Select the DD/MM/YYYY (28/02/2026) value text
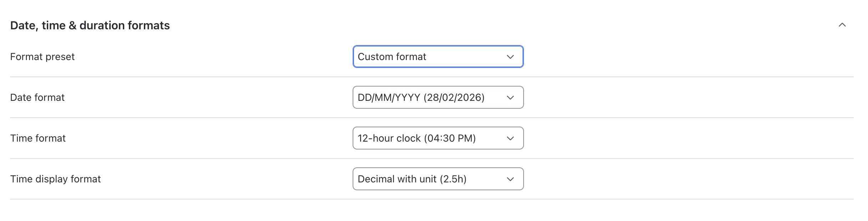This screenshot has width=868, height=221. coord(421,98)
